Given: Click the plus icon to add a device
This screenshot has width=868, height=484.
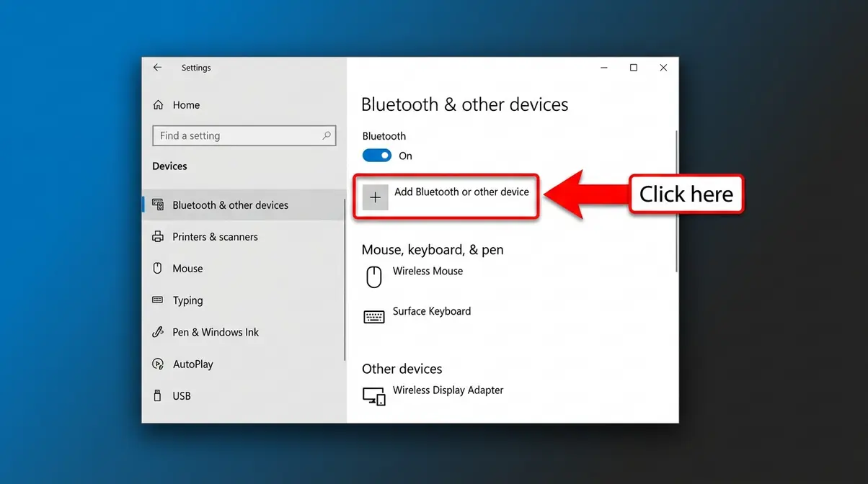Looking at the screenshot, I should click(375, 197).
